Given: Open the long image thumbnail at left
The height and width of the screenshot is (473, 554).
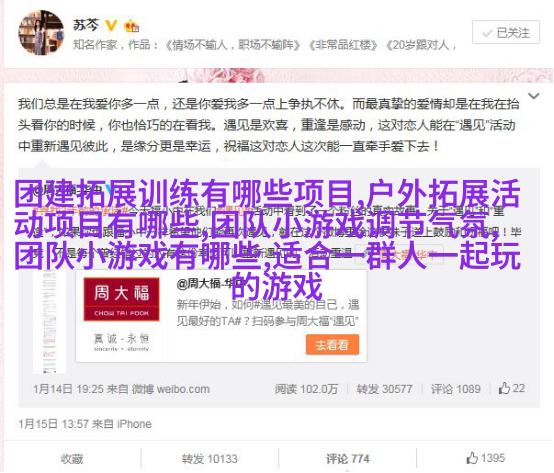Looking at the screenshot, I should [x=49, y=321].
